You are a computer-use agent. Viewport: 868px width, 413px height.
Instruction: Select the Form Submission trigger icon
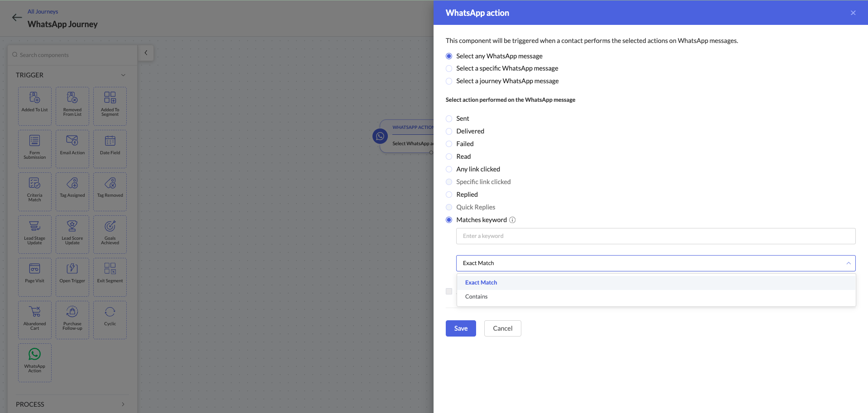[35, 140]
